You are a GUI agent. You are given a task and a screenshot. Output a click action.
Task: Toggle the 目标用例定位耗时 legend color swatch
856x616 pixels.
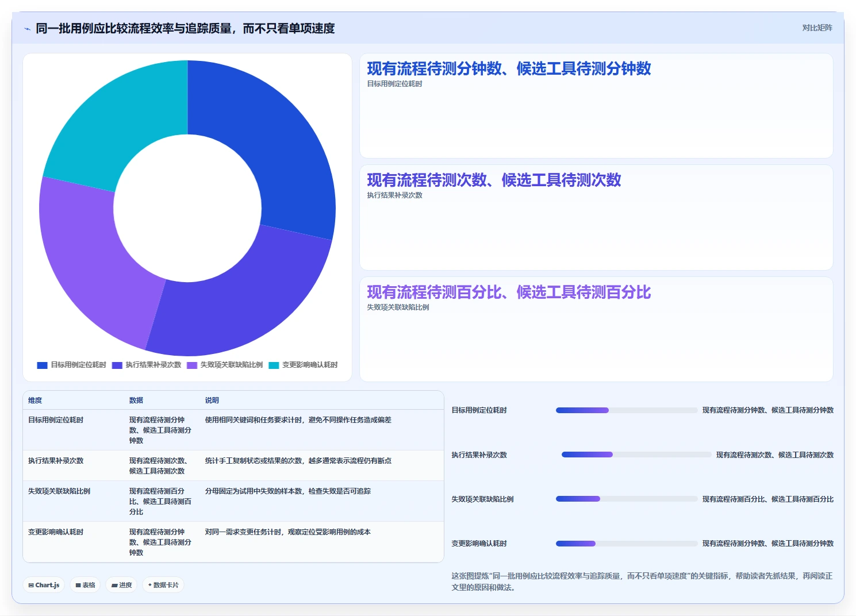[x=42, y=365]
